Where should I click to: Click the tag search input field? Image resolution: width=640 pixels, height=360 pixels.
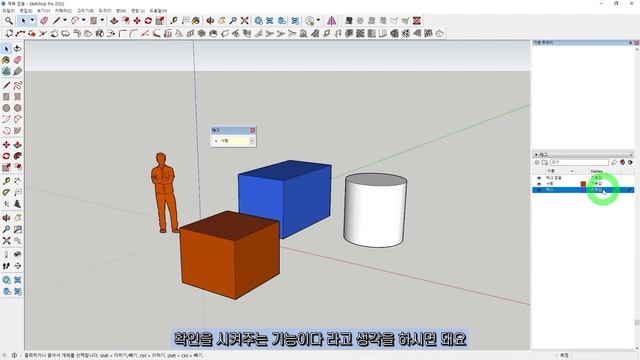coord(579,162)
